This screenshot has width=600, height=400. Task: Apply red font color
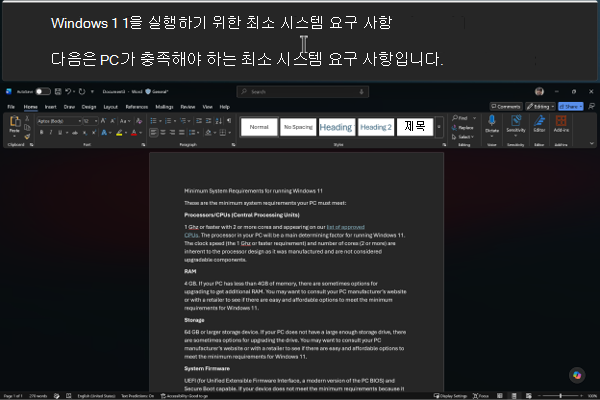[134, 133]
